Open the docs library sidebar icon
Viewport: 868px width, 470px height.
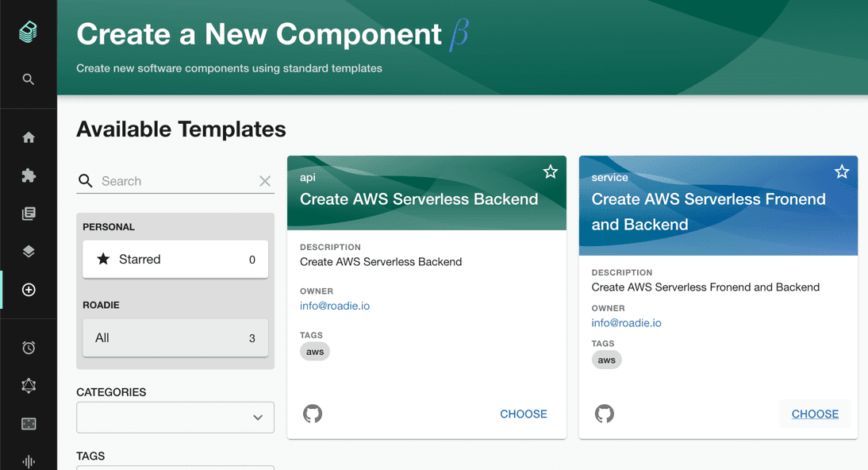[x=29, y=214]
